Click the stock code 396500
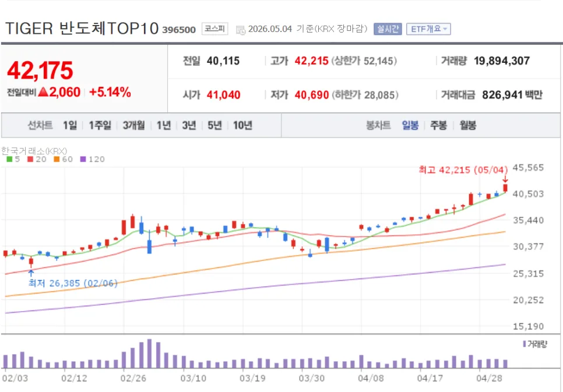563x392 pixels. 179,30
